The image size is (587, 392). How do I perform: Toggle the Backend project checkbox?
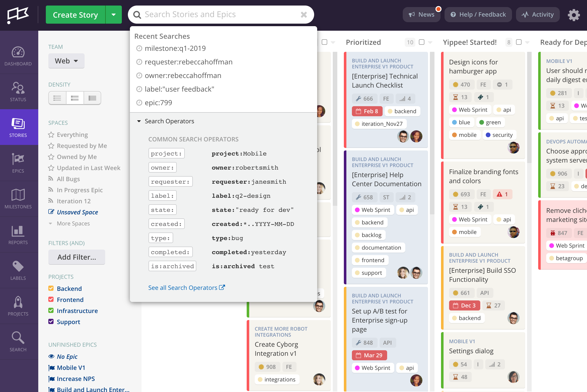point(51,288)
